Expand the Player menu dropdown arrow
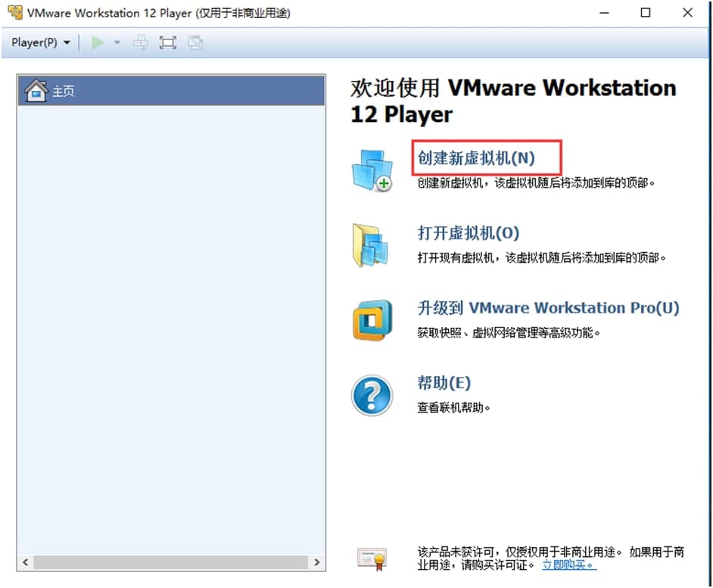 point(67,42)
